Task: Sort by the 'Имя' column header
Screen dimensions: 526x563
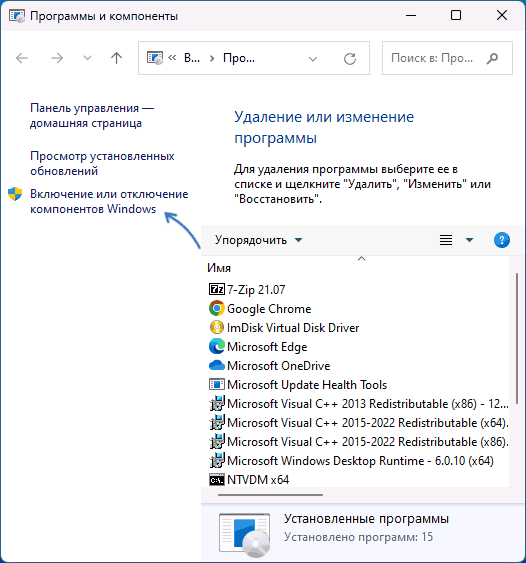Action: pos(219,268)
